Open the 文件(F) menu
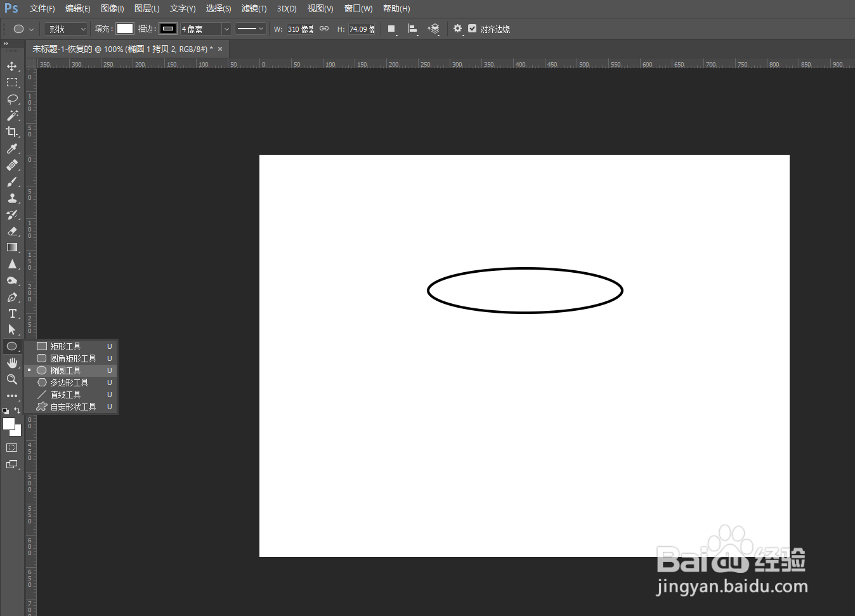The width and height of the screenshot is (855, 616). 42,9
